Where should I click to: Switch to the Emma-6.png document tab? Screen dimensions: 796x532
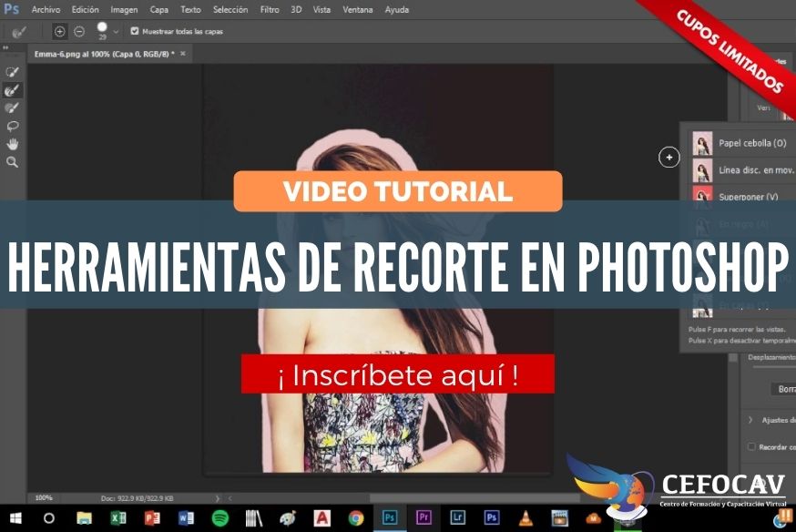tap(105, 53)
